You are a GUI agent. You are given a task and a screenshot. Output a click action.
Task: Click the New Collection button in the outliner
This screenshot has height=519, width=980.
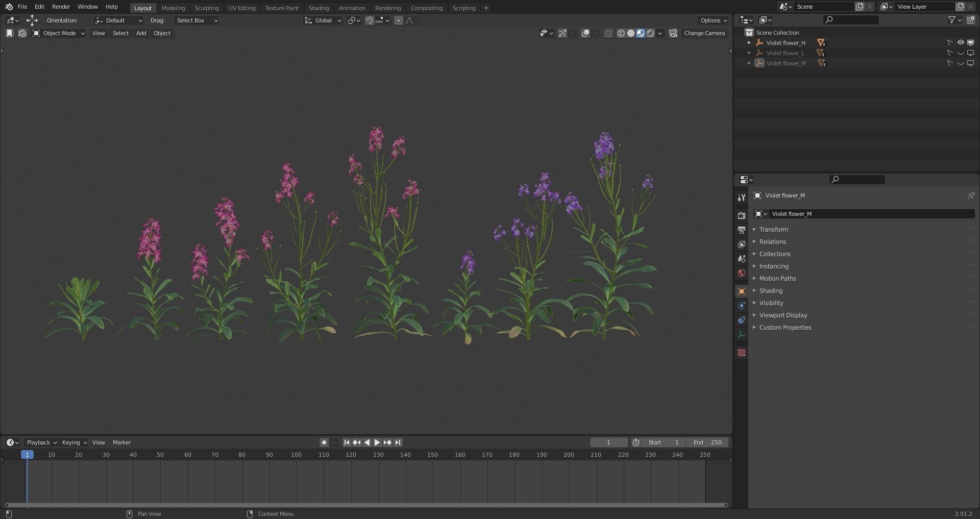pyautogui.click(x=971, y=19)
